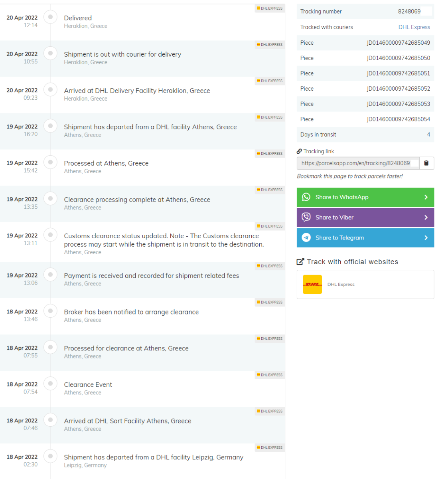This screenshot has height=479, width=448.
Task: Click the Telegram logo icon
Action: point(306,238)
